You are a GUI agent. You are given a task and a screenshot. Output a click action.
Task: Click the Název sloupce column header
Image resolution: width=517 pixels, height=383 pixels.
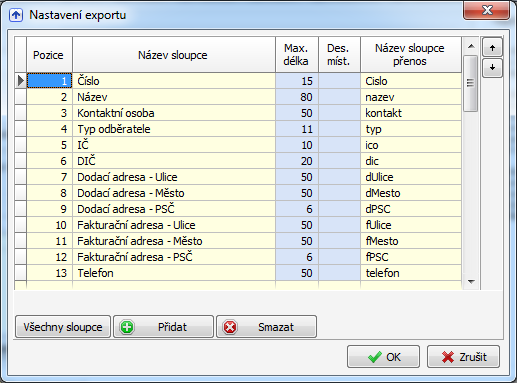tap(174, 55)
